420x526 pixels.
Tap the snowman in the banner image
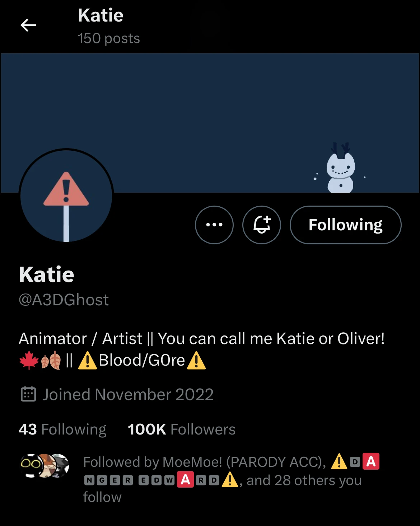coord(340,170)
